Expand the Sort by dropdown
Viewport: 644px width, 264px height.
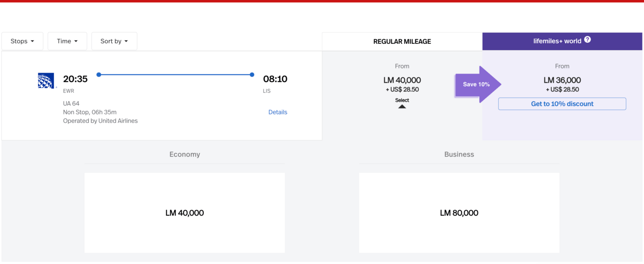pyautogui.click(x=114, y=41)
